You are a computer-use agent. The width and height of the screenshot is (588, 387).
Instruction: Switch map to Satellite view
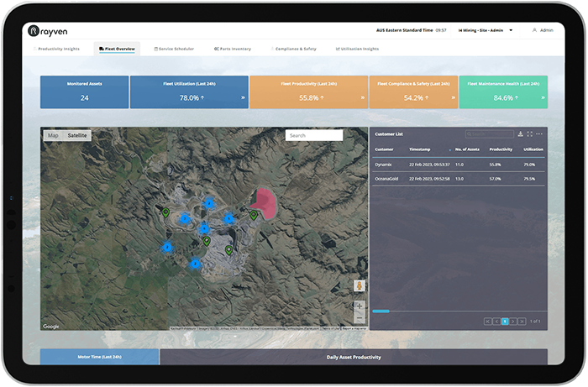pos(77,136)
